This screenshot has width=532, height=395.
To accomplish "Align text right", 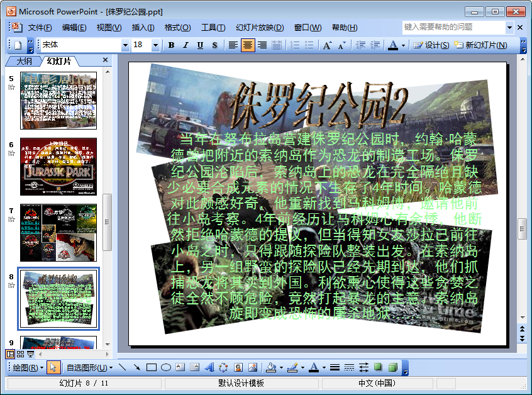I will pos(262,45).
